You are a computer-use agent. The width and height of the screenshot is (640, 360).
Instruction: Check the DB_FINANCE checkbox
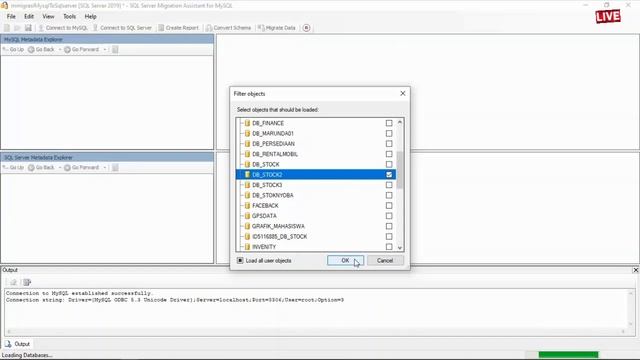point(389,123)
